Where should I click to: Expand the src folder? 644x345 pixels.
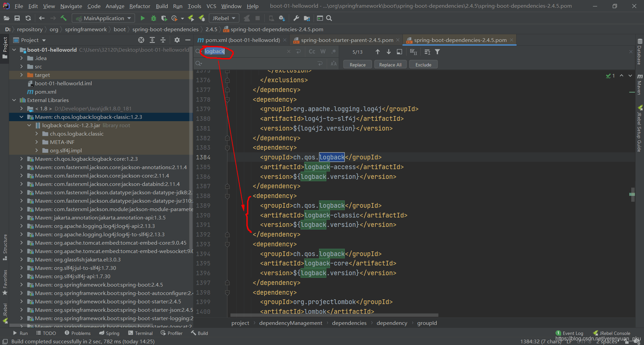click(x=22, y=66)
